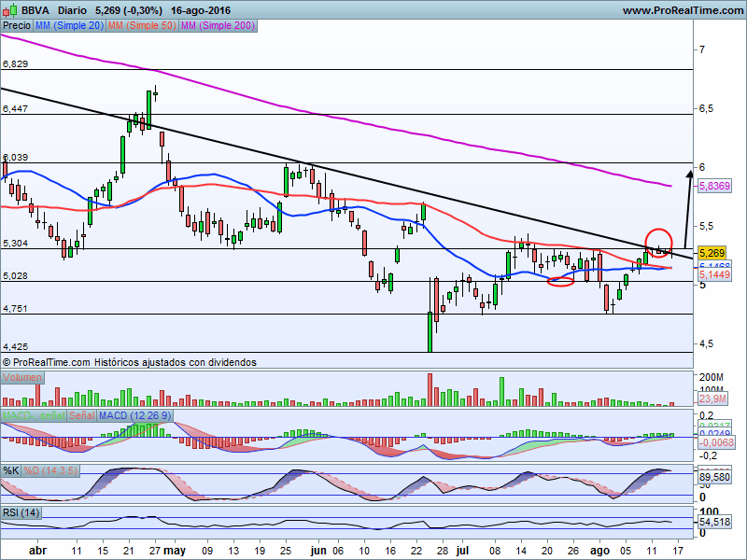Open the www.ProRealTime.com link
The image size is (747, 560).
pos(683,10)
